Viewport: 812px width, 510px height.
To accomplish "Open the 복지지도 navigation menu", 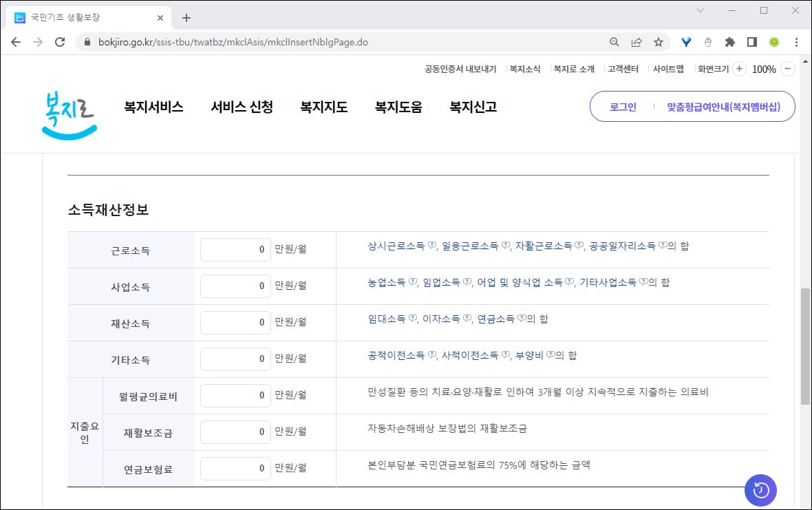I will click(x=323, y=107).
